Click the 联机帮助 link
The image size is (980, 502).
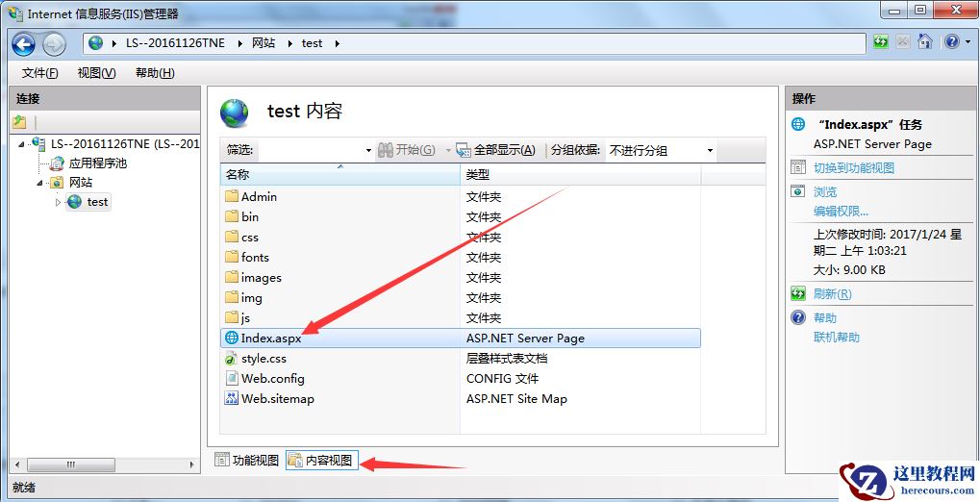837,338
